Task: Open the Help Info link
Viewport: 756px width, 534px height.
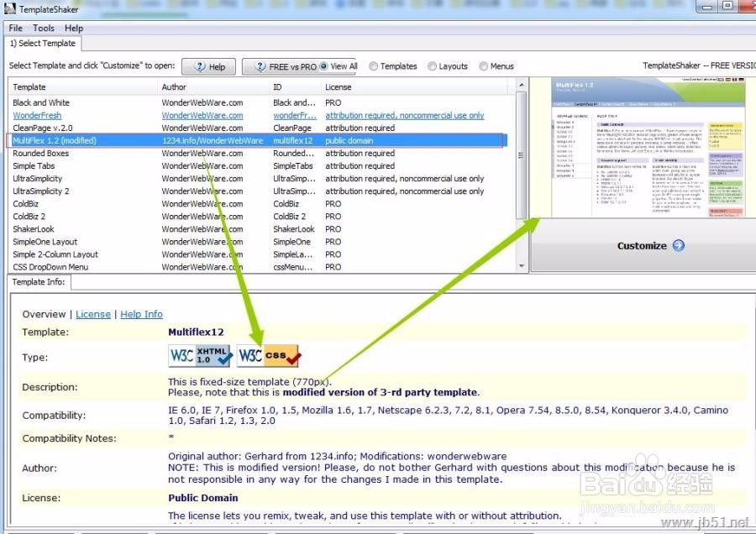Action: point(141,314)
